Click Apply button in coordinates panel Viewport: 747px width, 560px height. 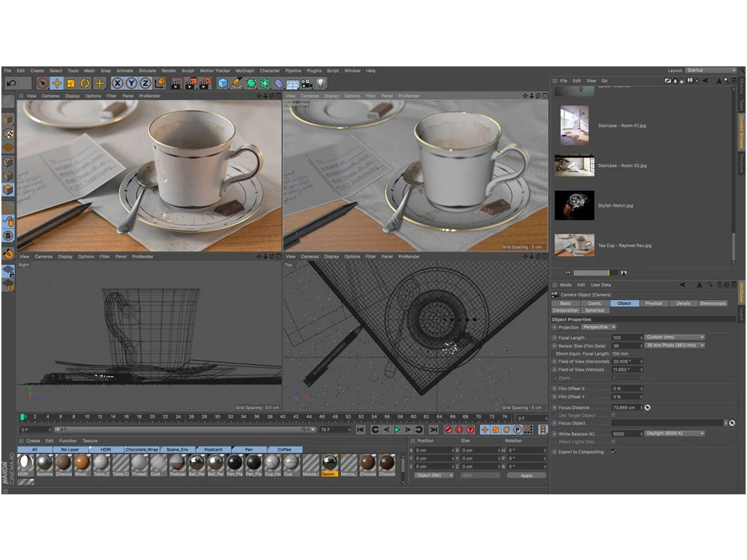(x=526, y=475)
